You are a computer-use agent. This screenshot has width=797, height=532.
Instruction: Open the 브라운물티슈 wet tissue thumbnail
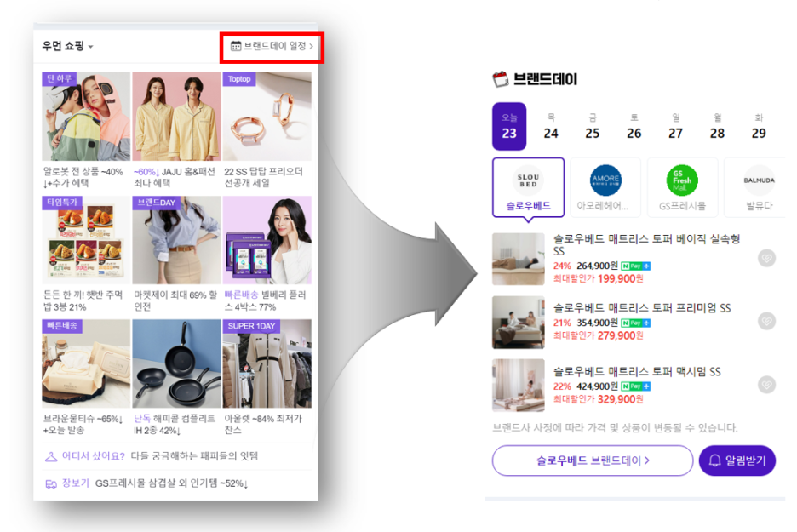click(x=86, y=363)
